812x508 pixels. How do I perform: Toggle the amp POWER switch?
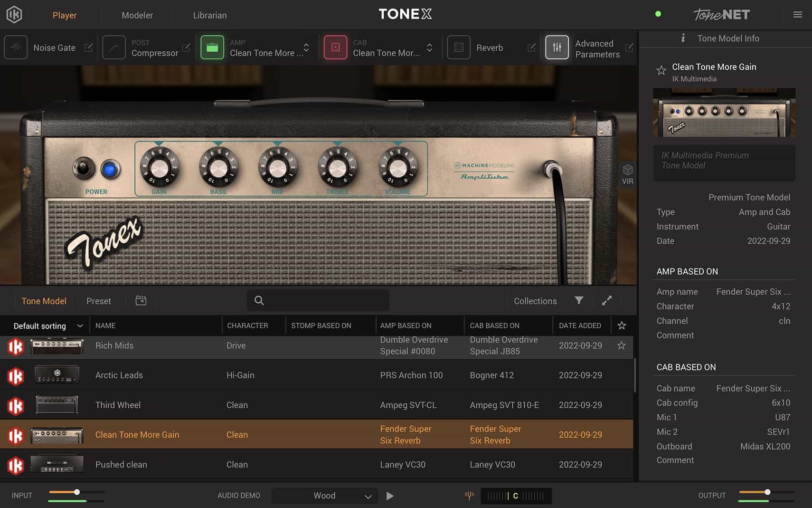coord(83,168)
